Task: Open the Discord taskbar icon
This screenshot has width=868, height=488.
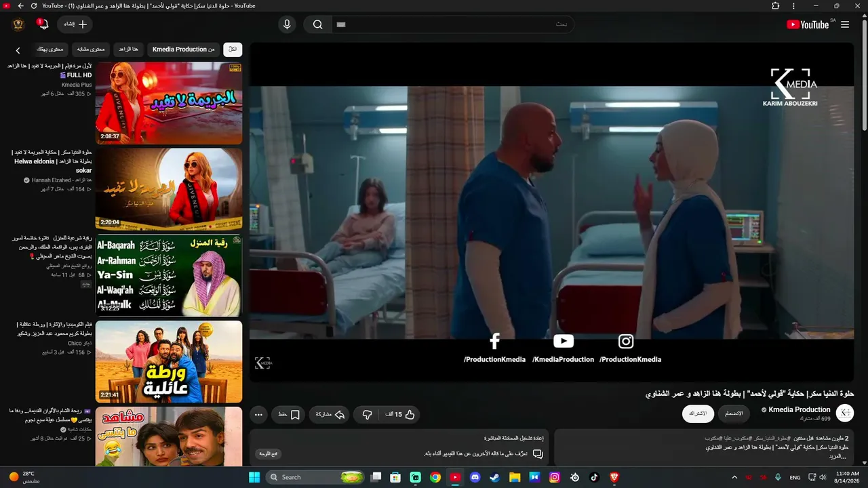Action: [x=475, y=477]
